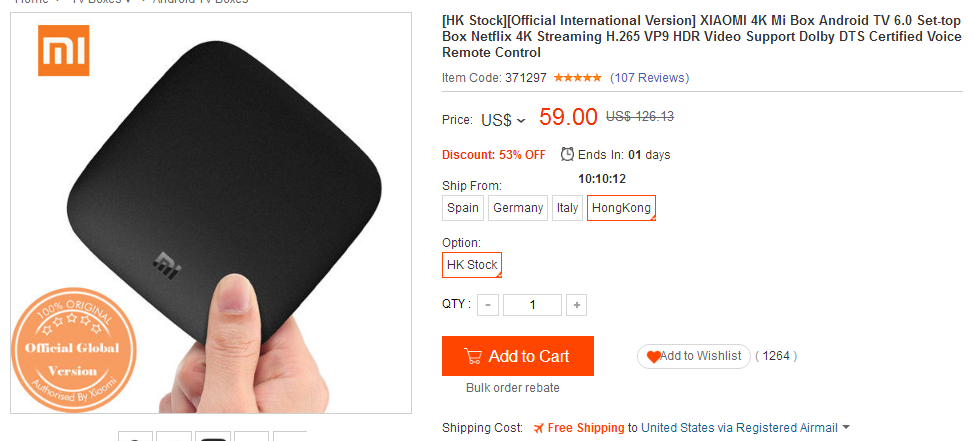Decrease quantity with the minus button
Viewport: 973px width, 441px height.
pos(488,305)
